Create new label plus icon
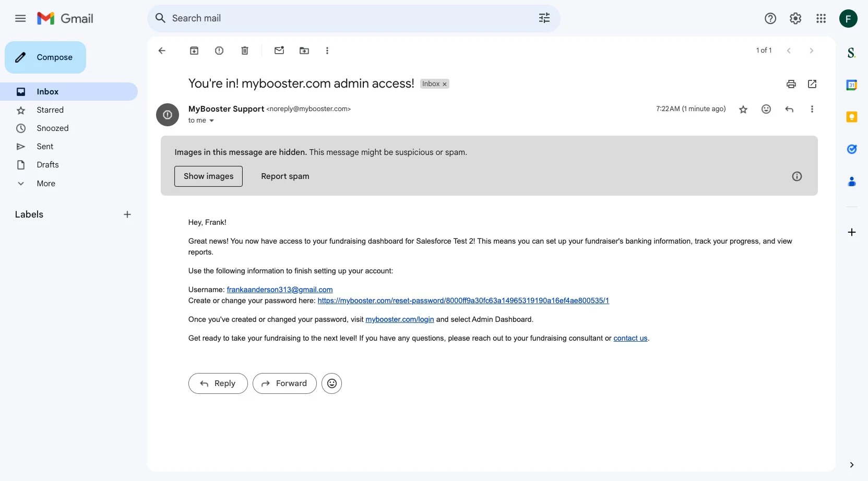The height and width of the screenshot is (481, 868). click(127, 214)
